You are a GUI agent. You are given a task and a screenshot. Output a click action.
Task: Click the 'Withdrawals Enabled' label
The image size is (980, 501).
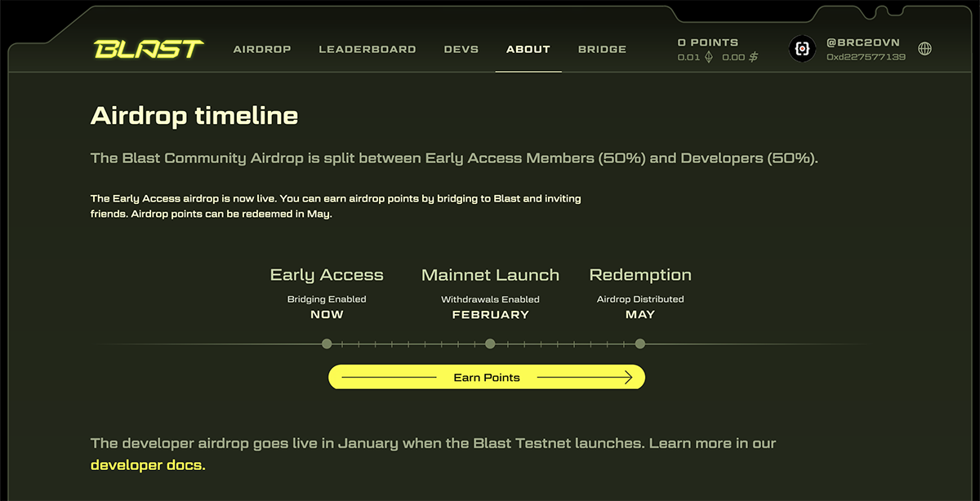pos(491,299)
